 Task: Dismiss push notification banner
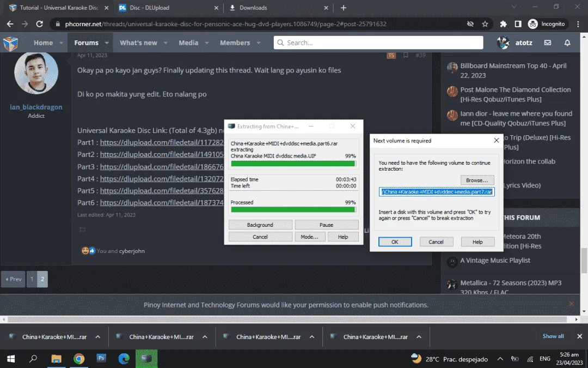572,304
